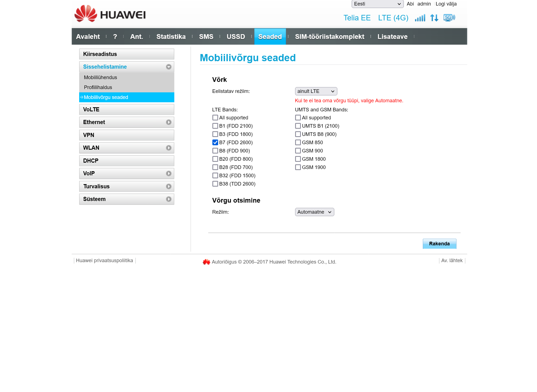Open Kiirseadistus in sidebar
537x392 pixels.
click(127, 54)
